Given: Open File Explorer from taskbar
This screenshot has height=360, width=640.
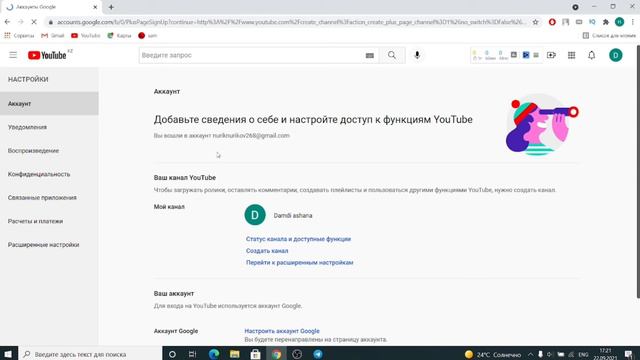Looking at the screenshot, I should pos(235,354).
